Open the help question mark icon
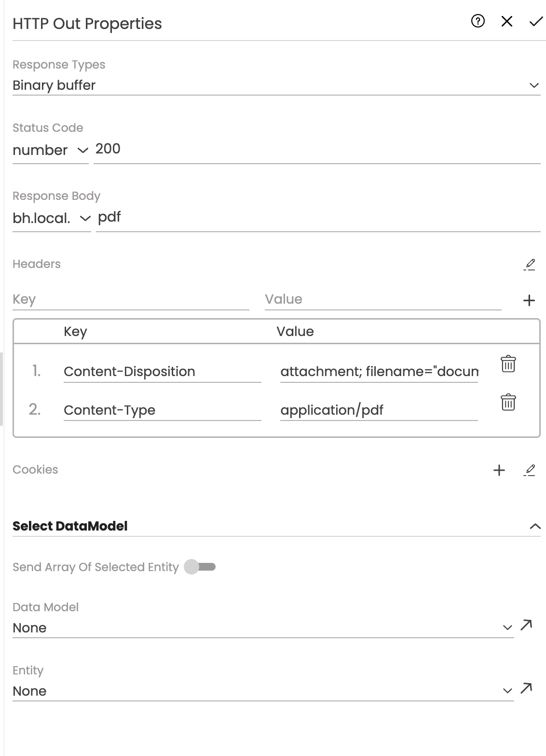546x756 pixels. (x=478, y=21)
